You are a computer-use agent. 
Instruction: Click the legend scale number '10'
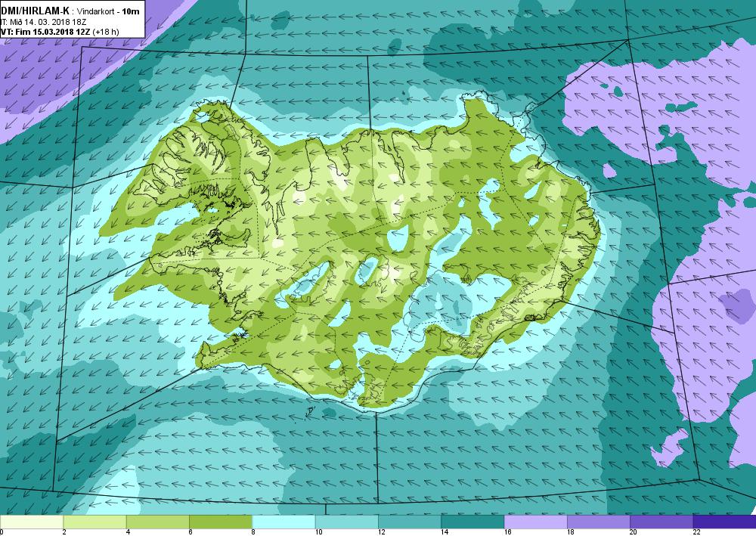point(319,532)
